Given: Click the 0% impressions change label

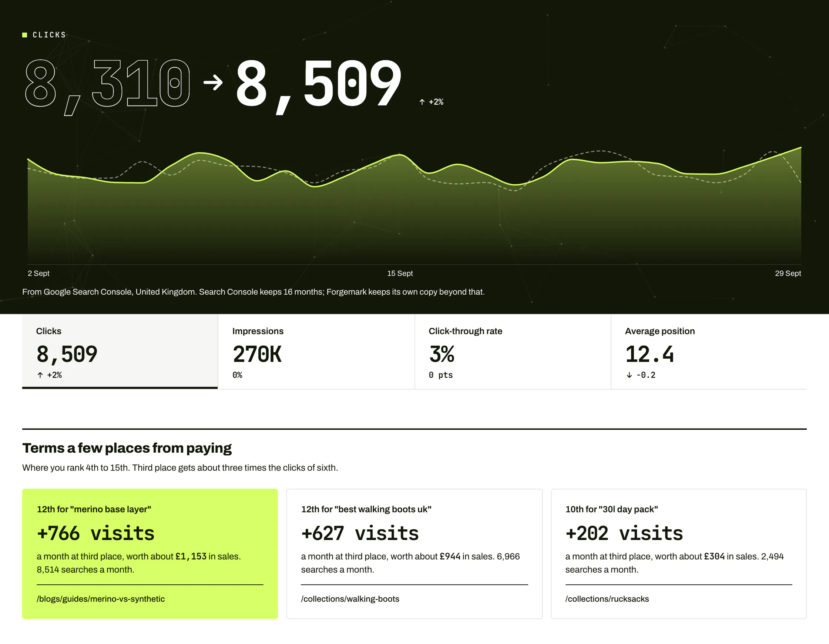Looking at the screenshot, I should 237,375.
